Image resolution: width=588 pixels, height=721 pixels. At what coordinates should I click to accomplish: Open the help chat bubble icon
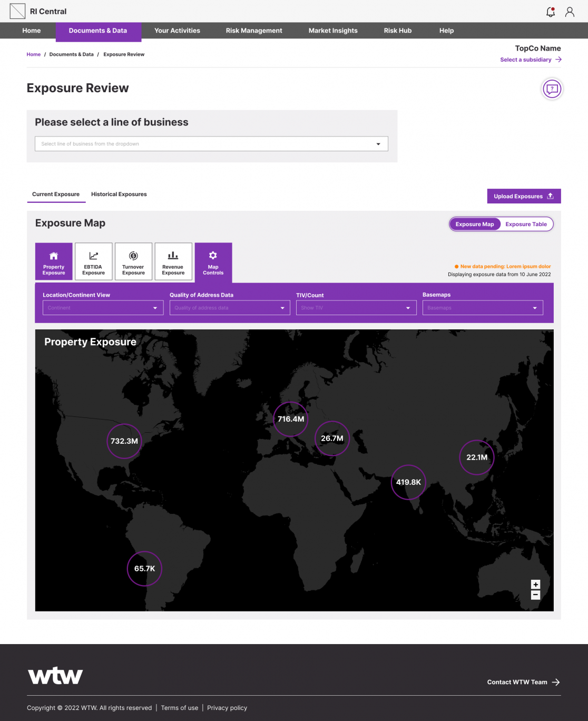click(x=552, y=89)
